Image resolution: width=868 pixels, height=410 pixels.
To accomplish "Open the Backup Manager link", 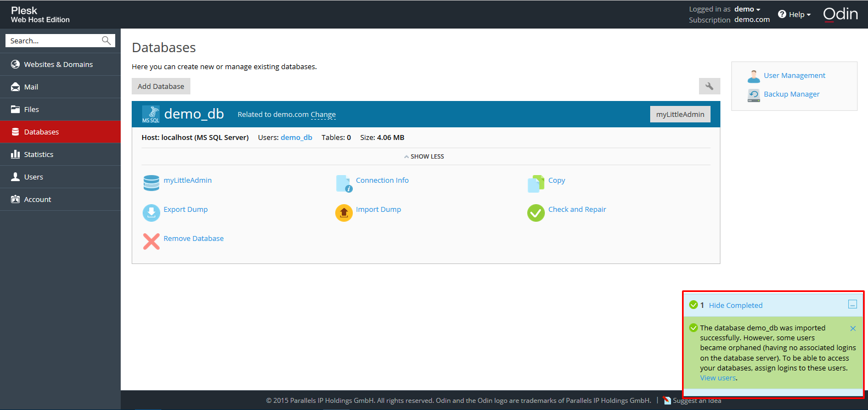I will (x=792, y=94).
